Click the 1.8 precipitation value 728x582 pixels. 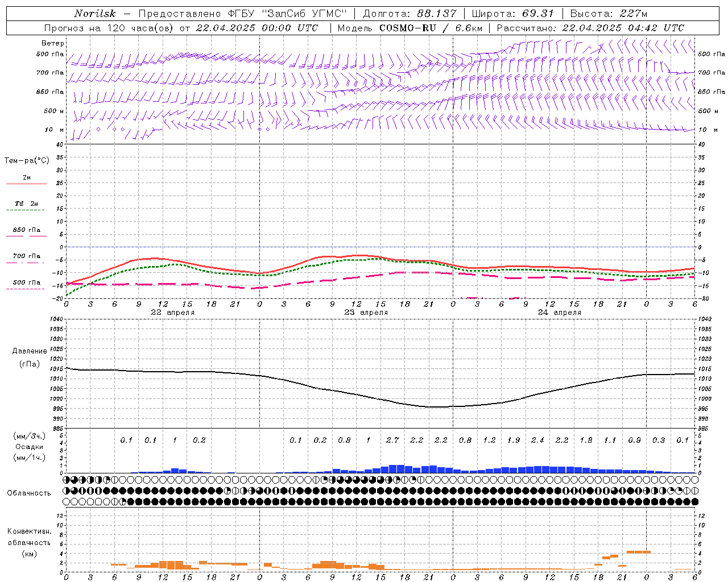[586, 440]
